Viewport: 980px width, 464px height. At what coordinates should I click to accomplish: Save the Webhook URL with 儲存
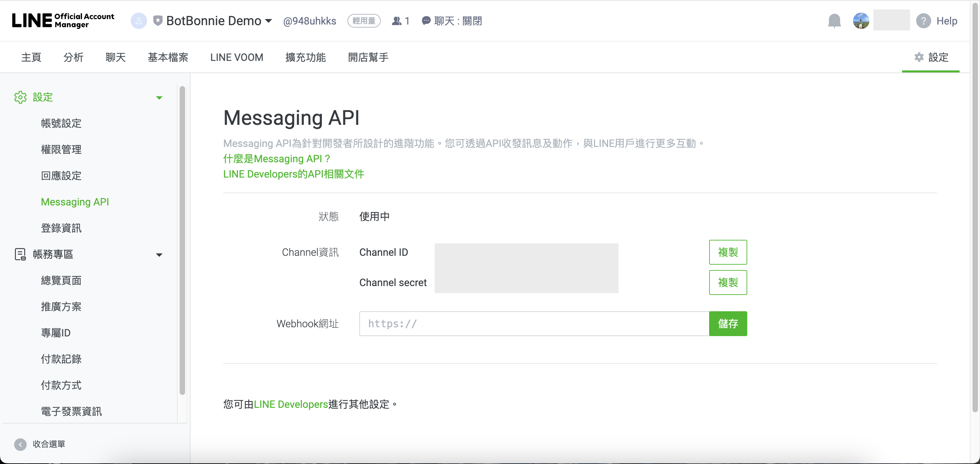728,324
